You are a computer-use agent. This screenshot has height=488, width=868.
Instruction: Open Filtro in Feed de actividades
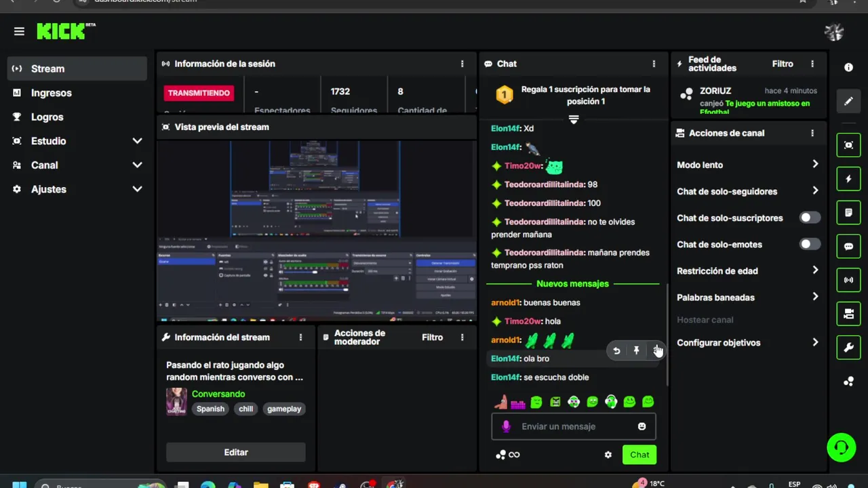pos(783,64)
